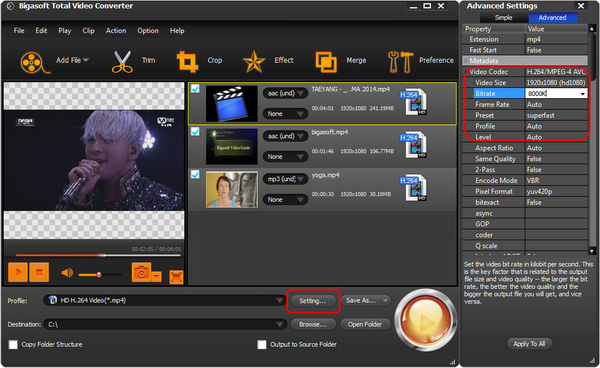Open the Profile format dropdown
Screen dimensions: 600x368
(280, 301)
